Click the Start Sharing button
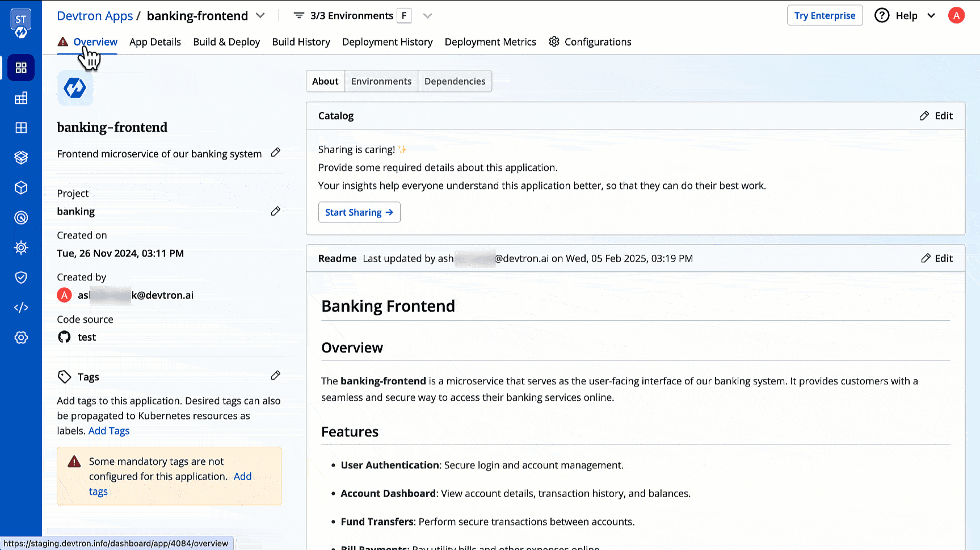The width and height of the screenshot is (980, 550). pyautogui.click(x=359, y=212)
